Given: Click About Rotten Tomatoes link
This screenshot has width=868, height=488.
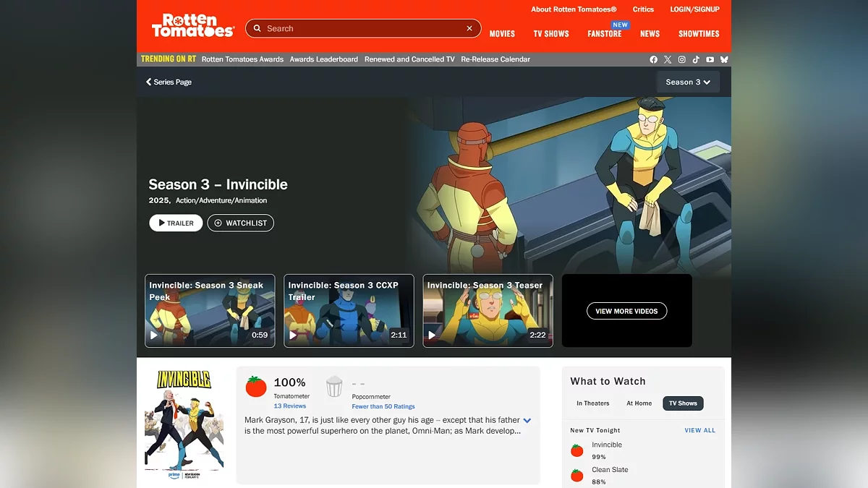Looking at the screenshot, I should pyautogui.click(x=574, y=9).
